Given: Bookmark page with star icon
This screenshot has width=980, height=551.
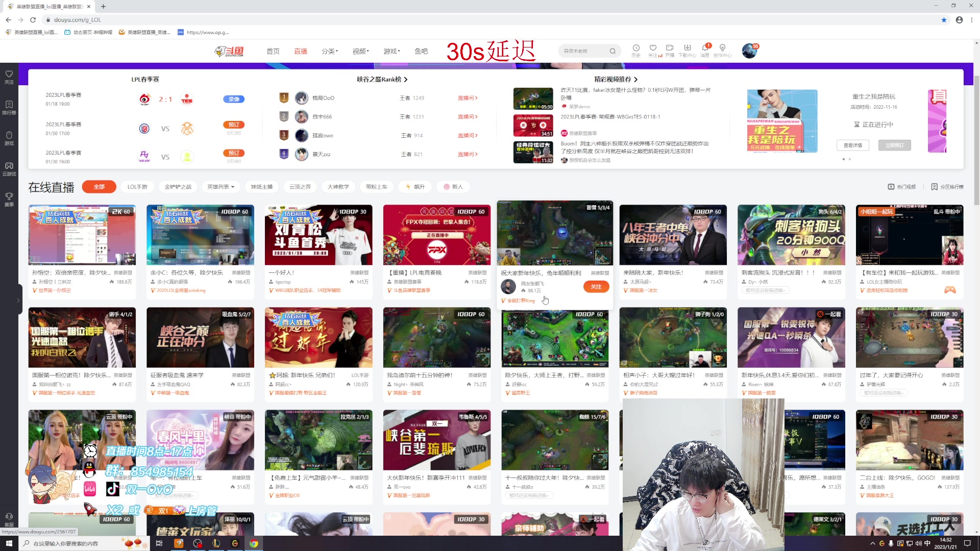Looking at the screenshot, I should point(944,20).
